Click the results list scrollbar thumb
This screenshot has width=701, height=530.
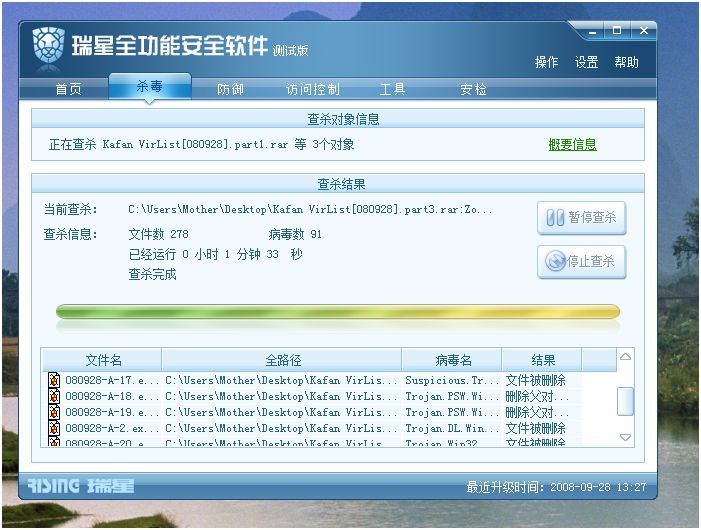(x=625, y=401)
